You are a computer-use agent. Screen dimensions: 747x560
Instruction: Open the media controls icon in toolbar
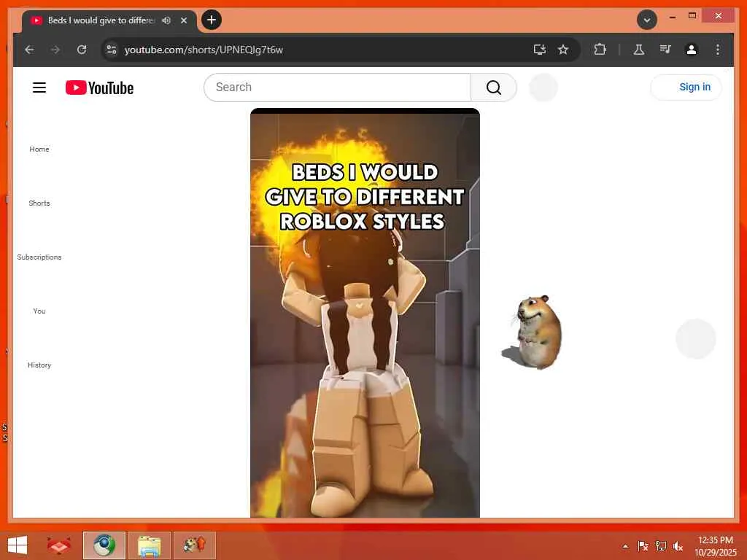click(x=665, y=50)
